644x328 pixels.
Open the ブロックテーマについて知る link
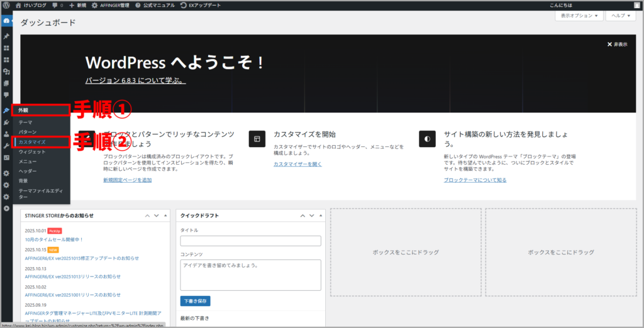click(475, 180)
